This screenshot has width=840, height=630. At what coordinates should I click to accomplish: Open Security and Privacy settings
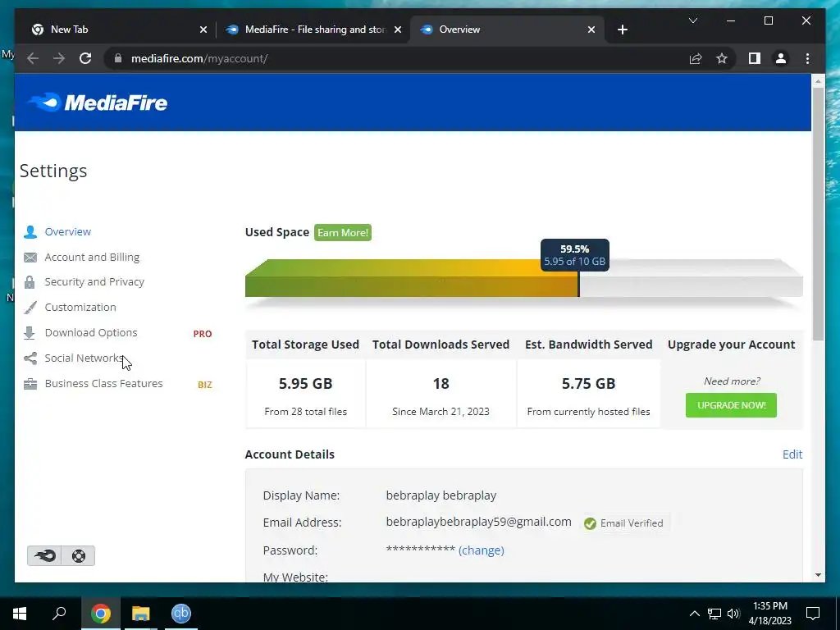click(94, 282)
